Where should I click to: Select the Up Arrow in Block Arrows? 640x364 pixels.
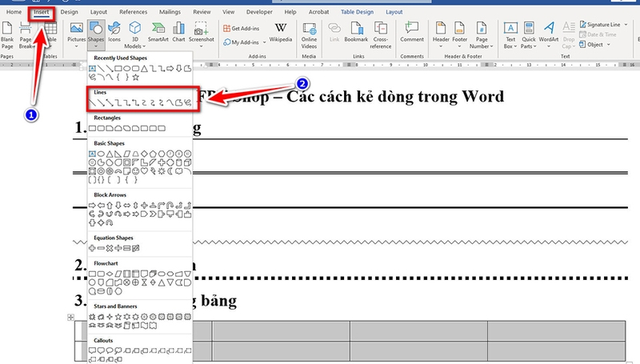110,206
